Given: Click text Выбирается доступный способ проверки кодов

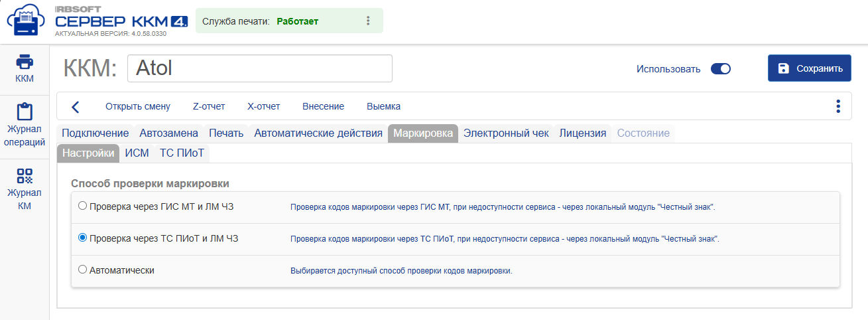Looking at the screenshot, I should tap(401, 271).
